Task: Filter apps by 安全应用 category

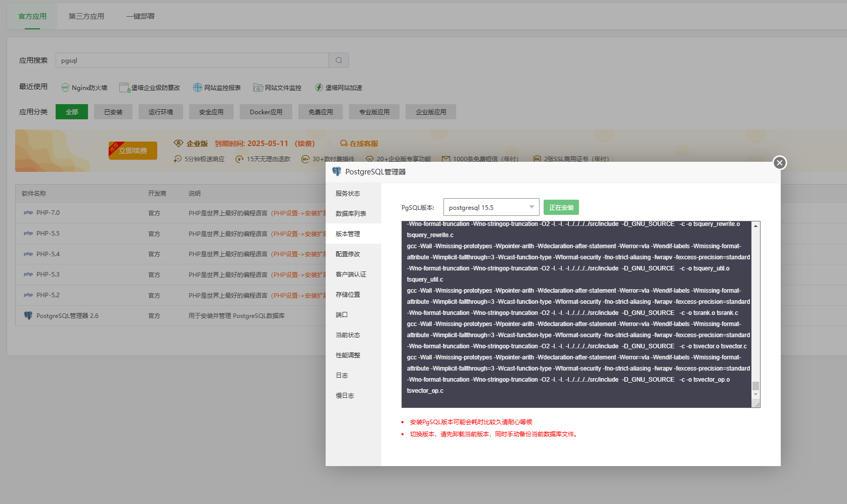Action: [211, 112]
